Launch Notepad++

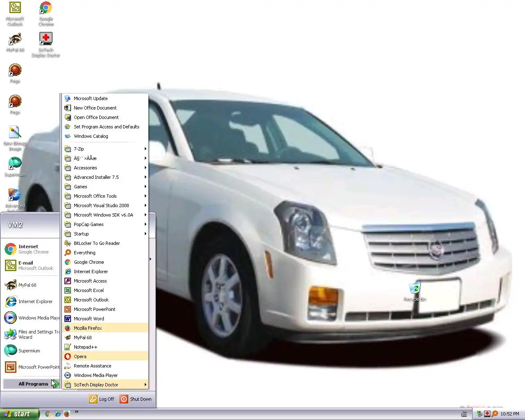tap(105, 347)
